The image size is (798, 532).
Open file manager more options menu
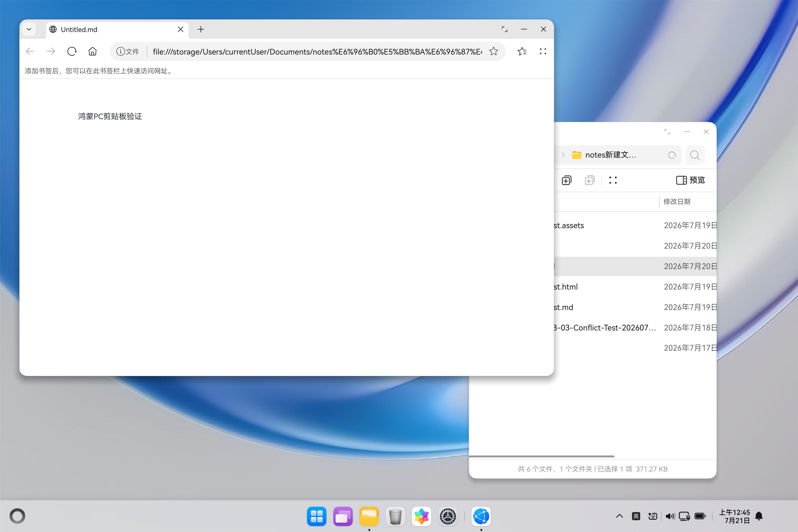point(613,180)
